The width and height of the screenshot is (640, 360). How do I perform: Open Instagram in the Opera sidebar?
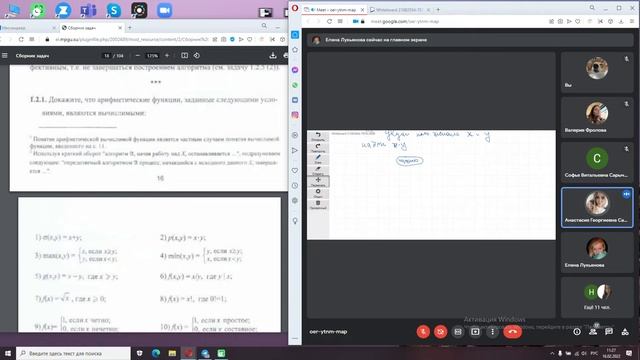coord(295,115)
